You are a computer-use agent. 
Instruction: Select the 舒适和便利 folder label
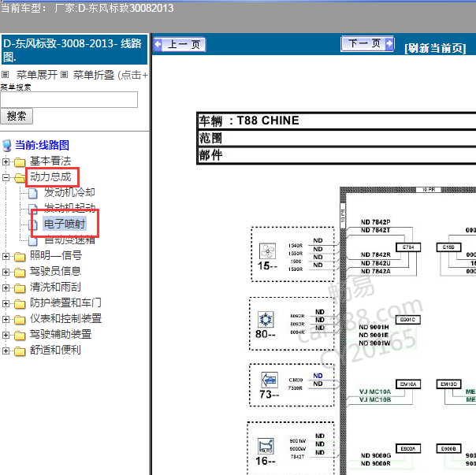55,351
